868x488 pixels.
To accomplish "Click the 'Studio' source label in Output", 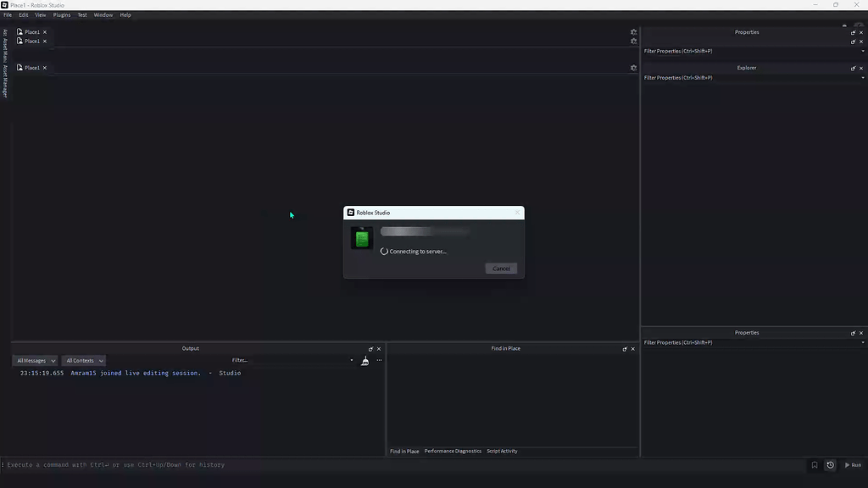I will (x=230, y=374).
